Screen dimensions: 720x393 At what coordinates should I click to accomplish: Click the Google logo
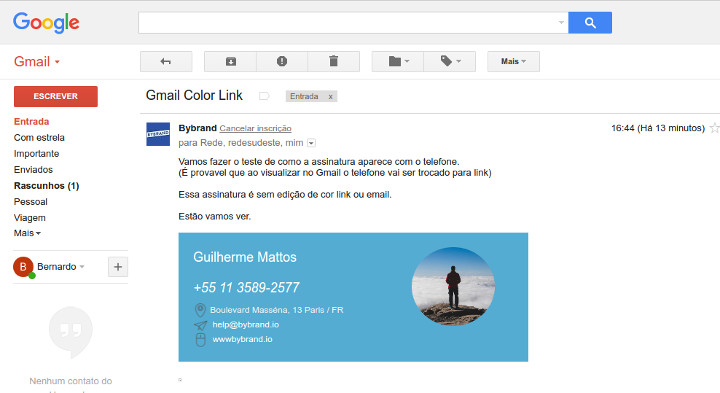[46, 22]
